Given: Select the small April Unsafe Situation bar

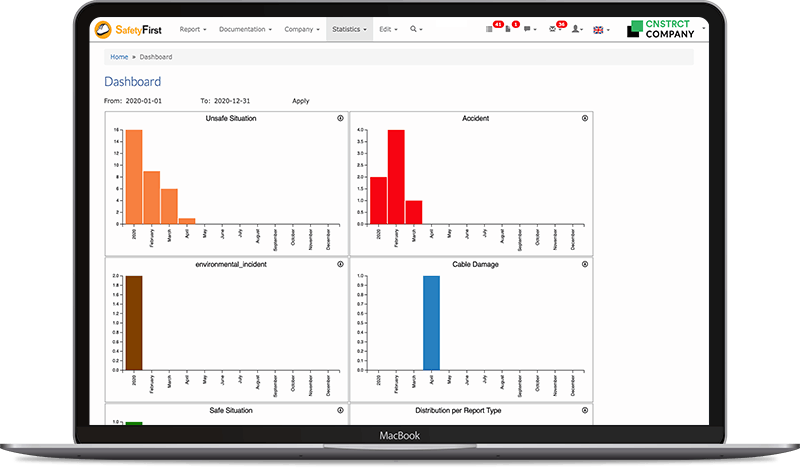Looking at the screenshot, I should 187,221.
